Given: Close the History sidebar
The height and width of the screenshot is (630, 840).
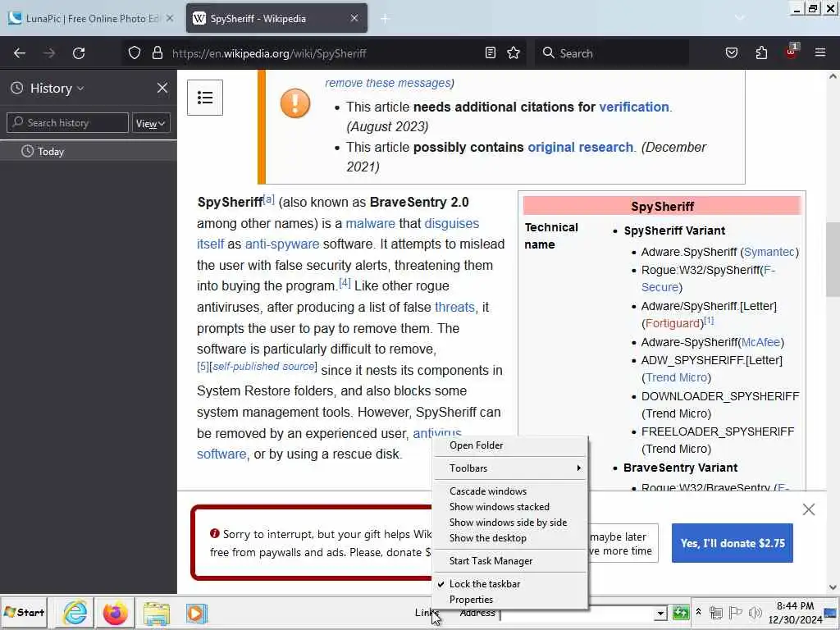Looking at the screenshot, I should pyautogui.click(x=162, y=88).
